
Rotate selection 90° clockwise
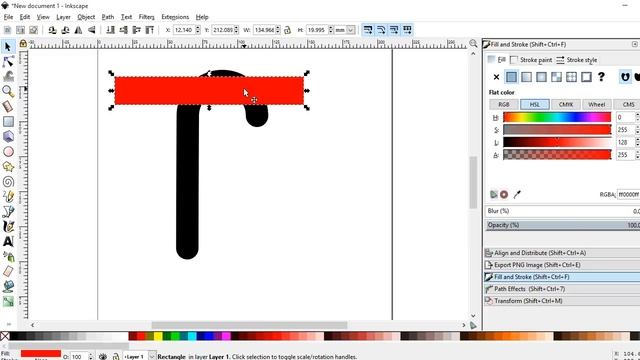click(65, 30)
